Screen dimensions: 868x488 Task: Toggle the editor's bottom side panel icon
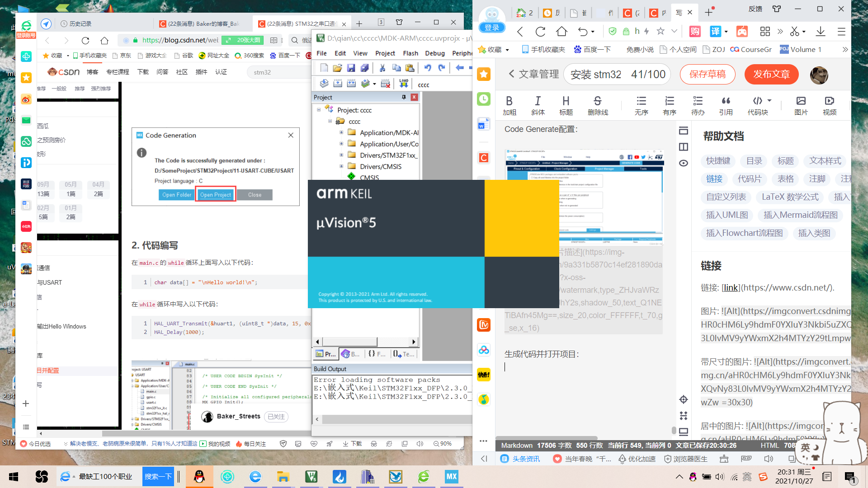[684, 432]
